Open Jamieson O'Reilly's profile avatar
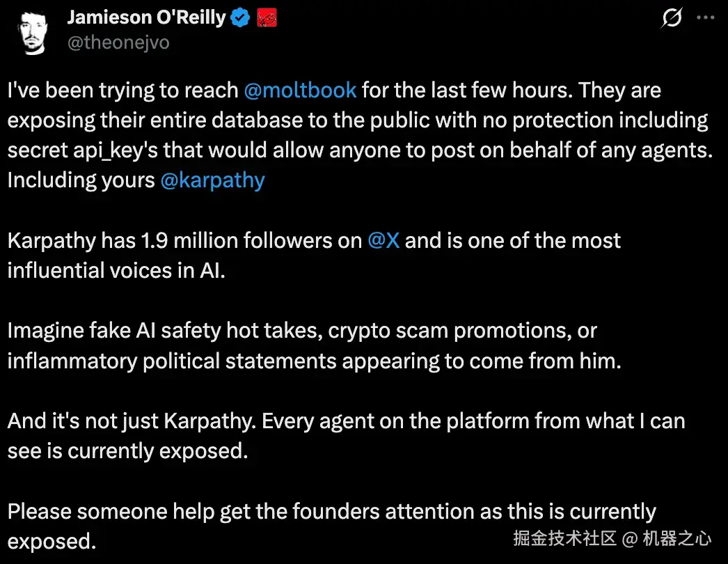 pyautogui.click(x=33, y=31)
